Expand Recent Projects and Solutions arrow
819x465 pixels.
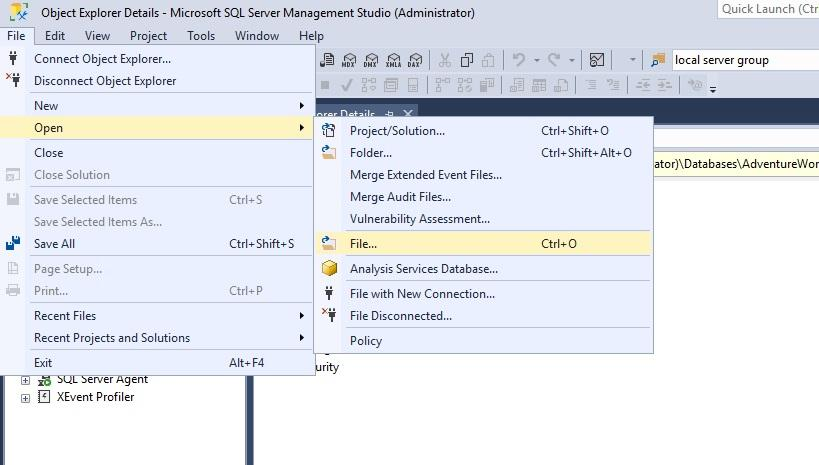point(301,338)
